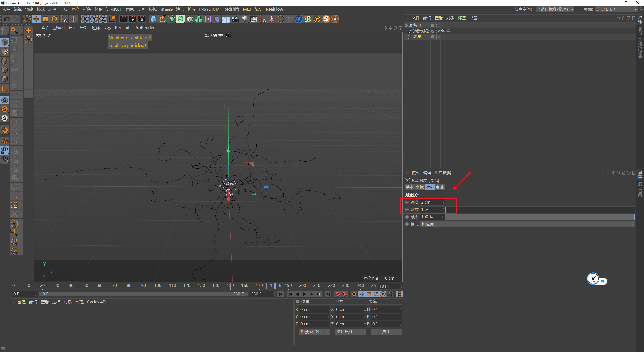Toggle the Z axis lock

103,19
